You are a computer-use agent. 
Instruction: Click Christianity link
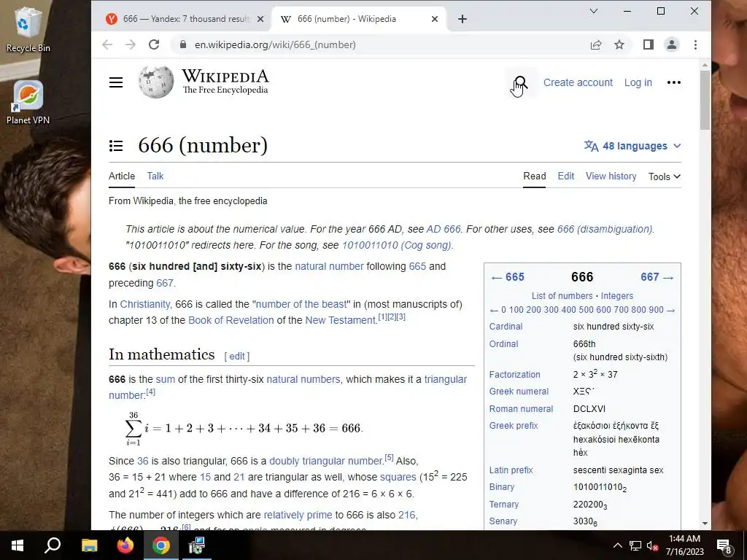(x=145, y=304)
